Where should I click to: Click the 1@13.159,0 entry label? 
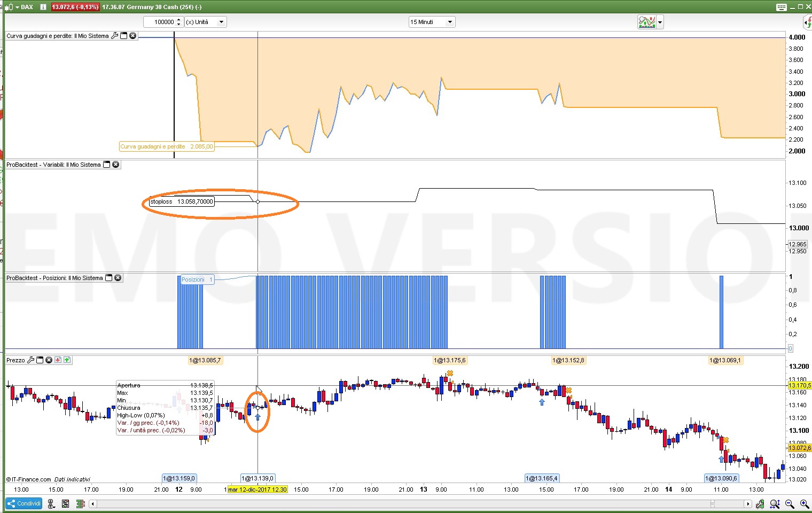(179, 478)
